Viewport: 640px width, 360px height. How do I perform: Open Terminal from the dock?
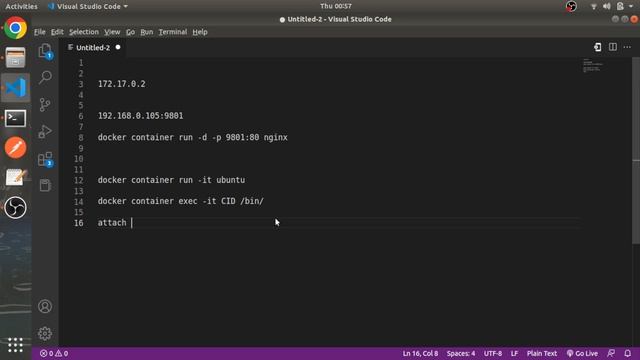16,118
